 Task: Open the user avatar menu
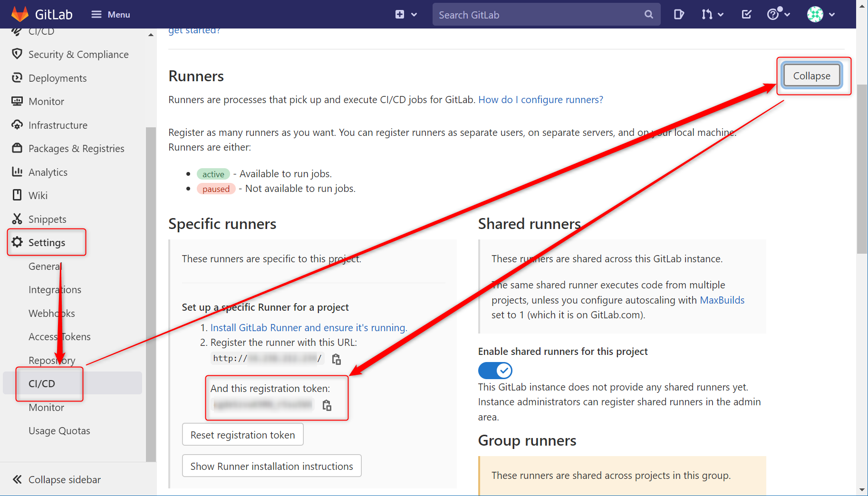[x=821, y=14]
